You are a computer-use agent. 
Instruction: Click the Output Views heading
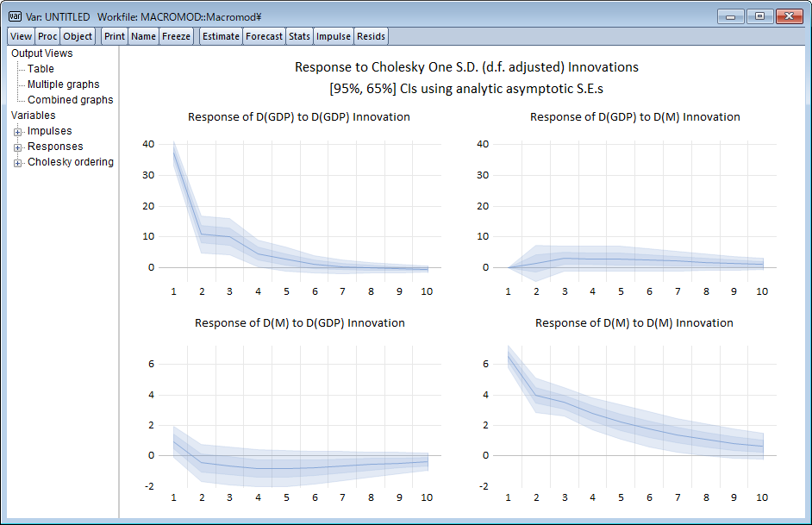42,53
